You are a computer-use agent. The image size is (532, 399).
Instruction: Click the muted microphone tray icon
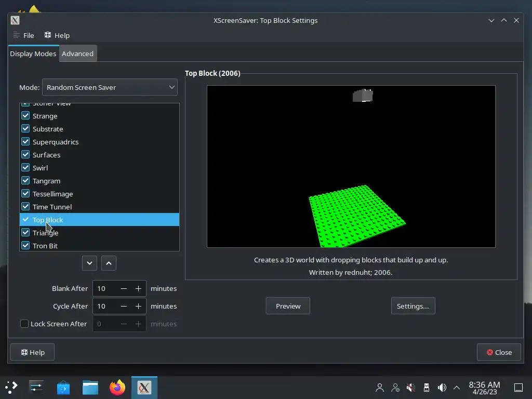410,388
